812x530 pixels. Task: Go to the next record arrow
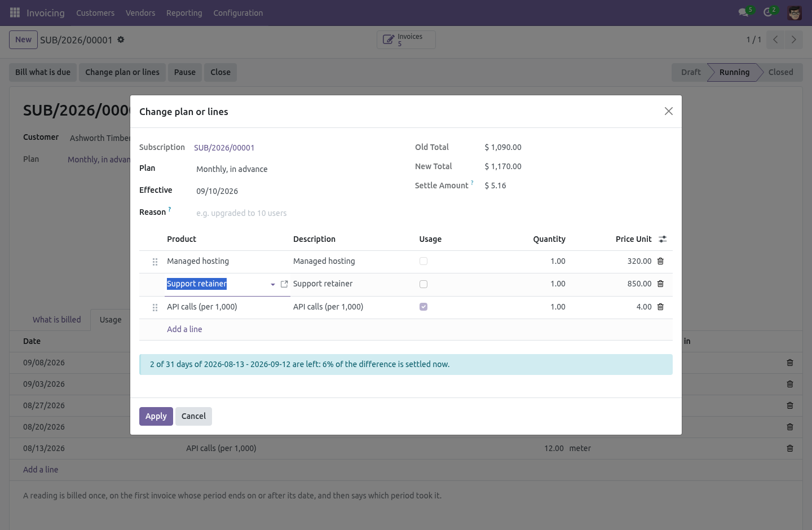pos(793,39)
